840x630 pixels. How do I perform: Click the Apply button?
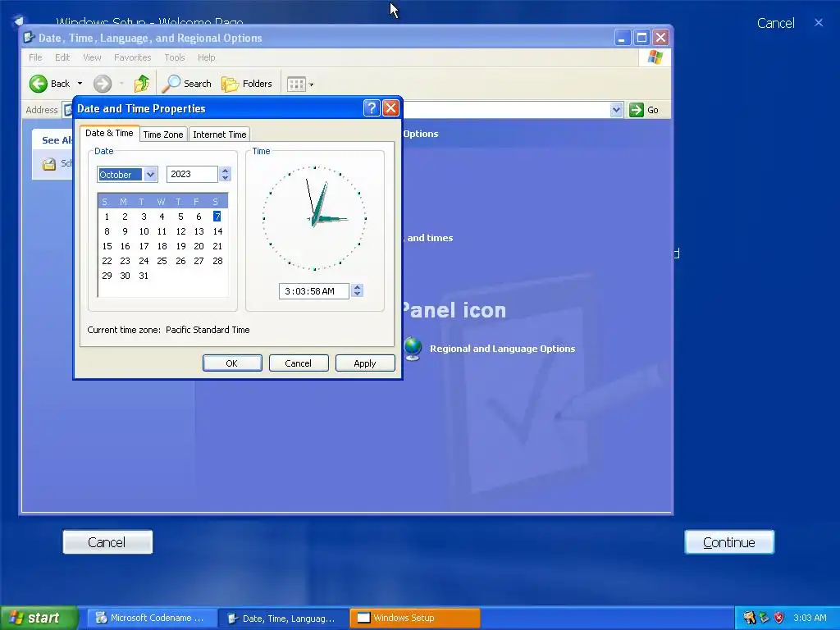pyautogui.click(x=365, y=363)
